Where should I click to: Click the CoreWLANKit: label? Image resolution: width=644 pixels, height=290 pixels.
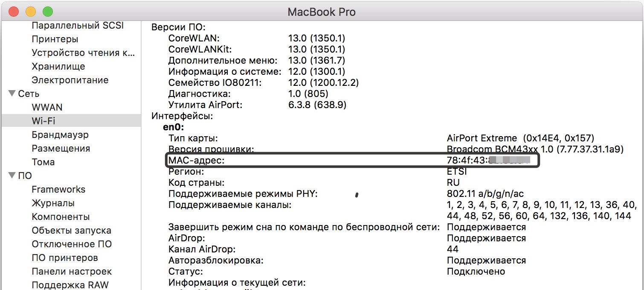click(x=200, y=49)
